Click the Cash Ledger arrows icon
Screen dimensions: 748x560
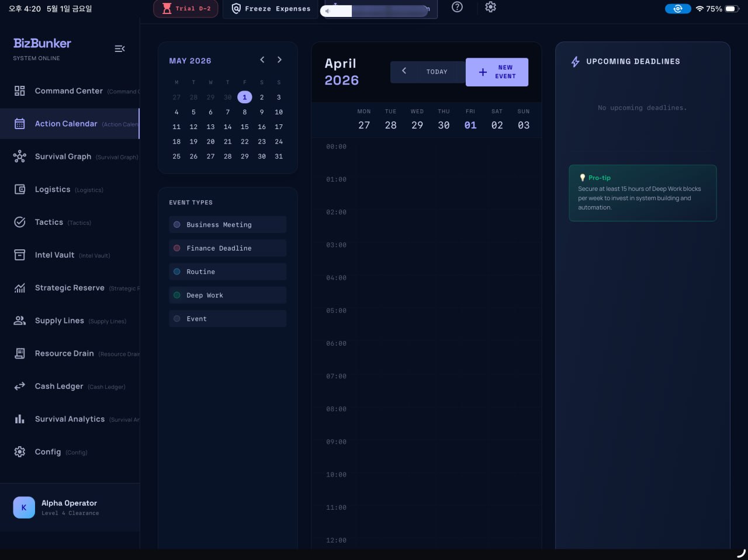coord(20,386)
